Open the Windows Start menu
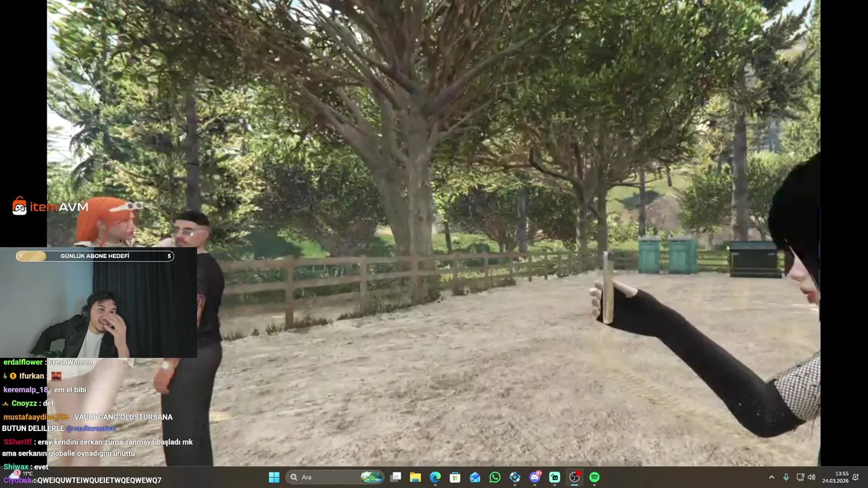Image resolution: width=868 pixels, height=488 pixels. pos(274,477)
